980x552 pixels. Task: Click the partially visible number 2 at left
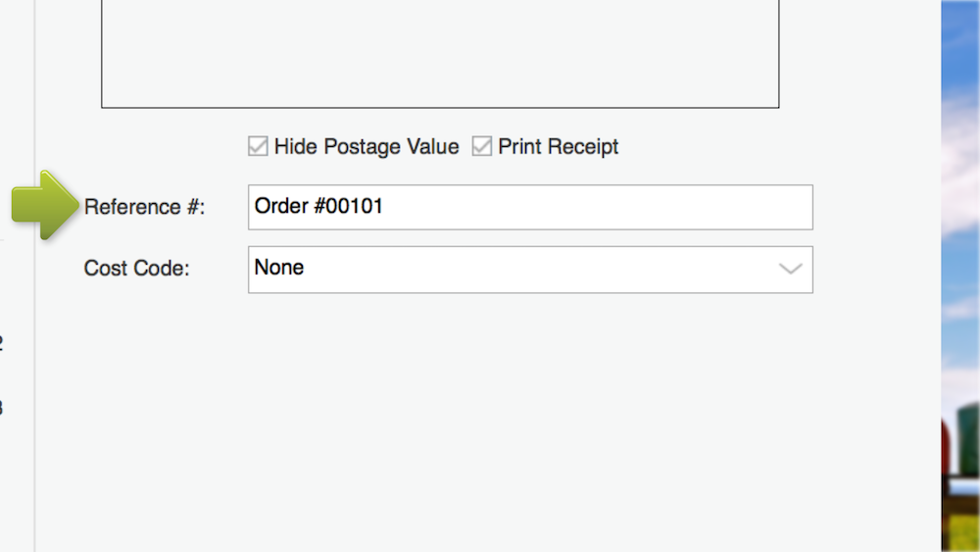click(2, 343)
